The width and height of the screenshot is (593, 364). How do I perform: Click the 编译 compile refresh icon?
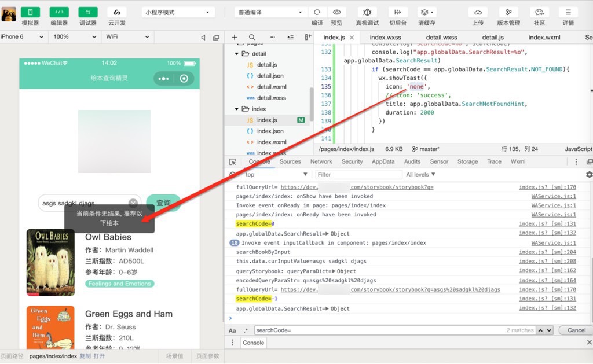coord(317,12)
